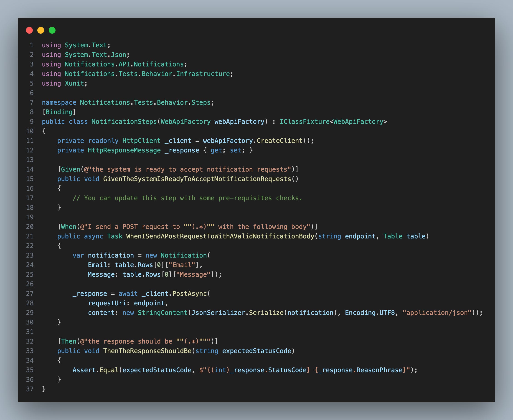
Task: Click the Given attribute keyword
Action: point(70,169)
